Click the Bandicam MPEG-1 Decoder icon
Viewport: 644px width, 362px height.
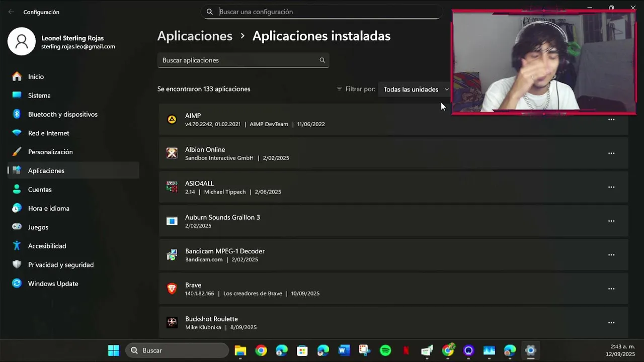point(172,255)
